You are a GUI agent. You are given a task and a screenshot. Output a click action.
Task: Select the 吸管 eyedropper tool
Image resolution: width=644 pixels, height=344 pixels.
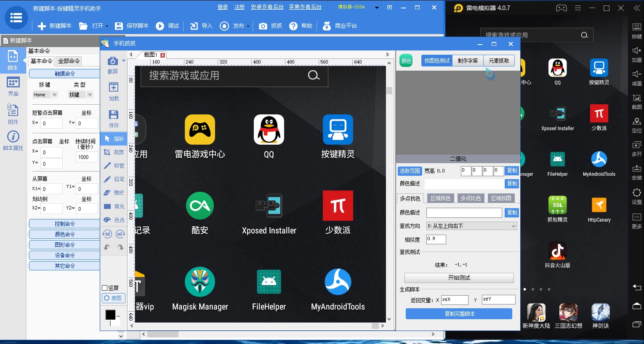(x=114, y=166)
